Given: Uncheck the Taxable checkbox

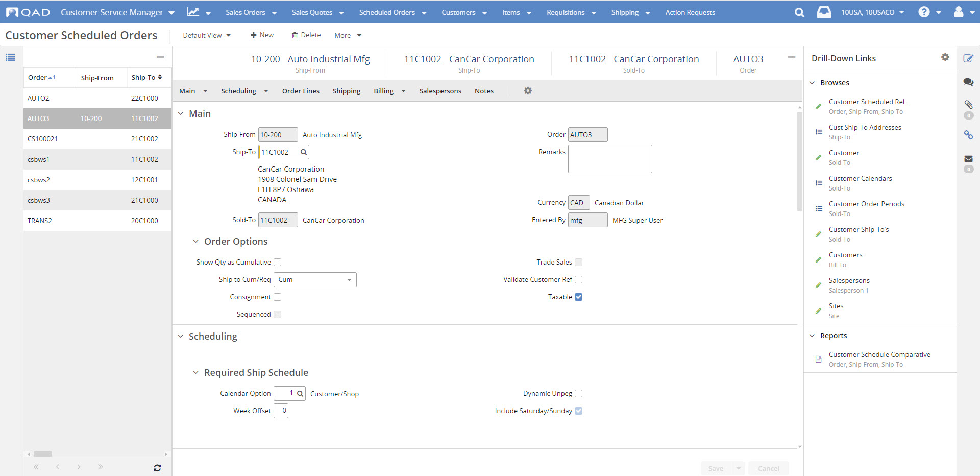Looking at the screenshot, I should click(x=578, y=297).
